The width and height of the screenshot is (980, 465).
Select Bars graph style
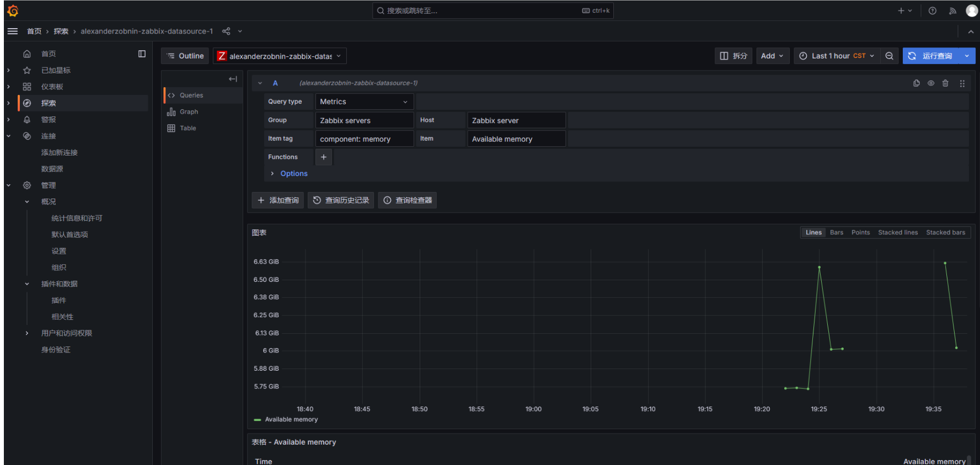click(x=837, y=233)
